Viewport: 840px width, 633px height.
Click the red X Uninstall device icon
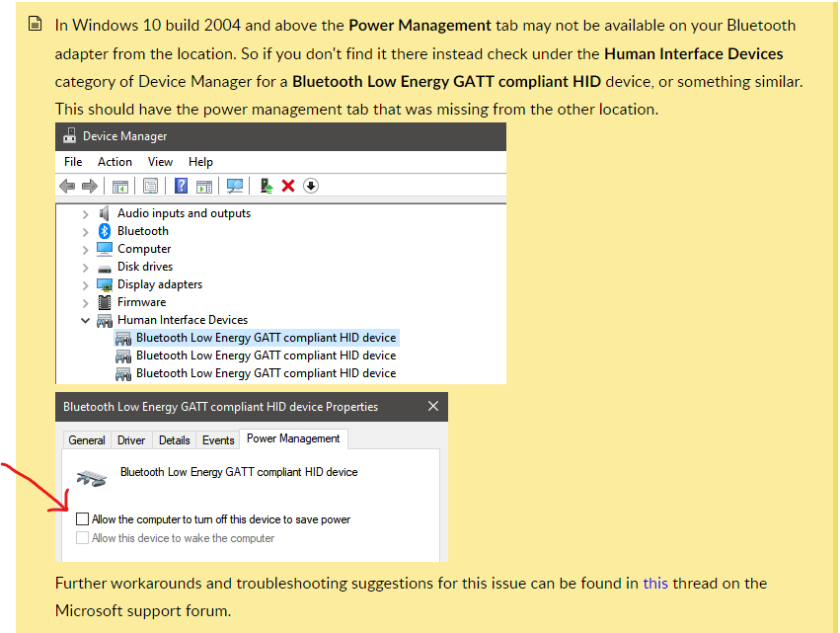click(288, 186)
